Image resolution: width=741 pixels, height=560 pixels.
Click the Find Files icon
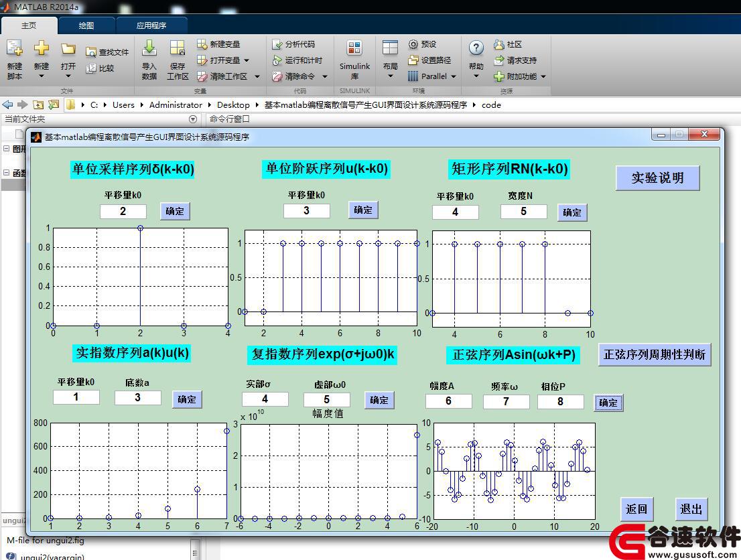[x=90, y=52]
